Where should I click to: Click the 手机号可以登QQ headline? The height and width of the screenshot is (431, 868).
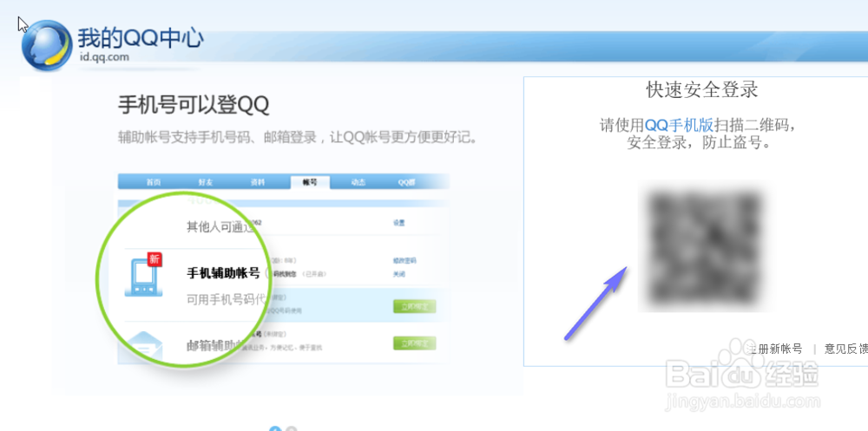coord(194,105)
